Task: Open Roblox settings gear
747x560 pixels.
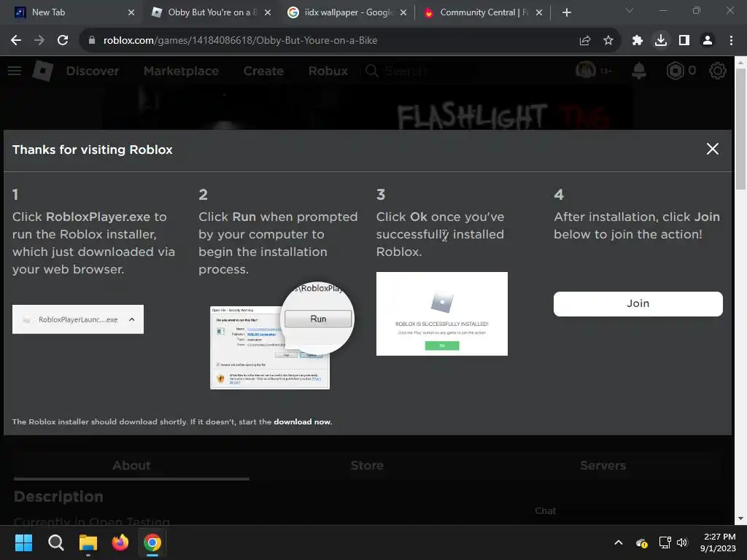Action: point(717,71)
